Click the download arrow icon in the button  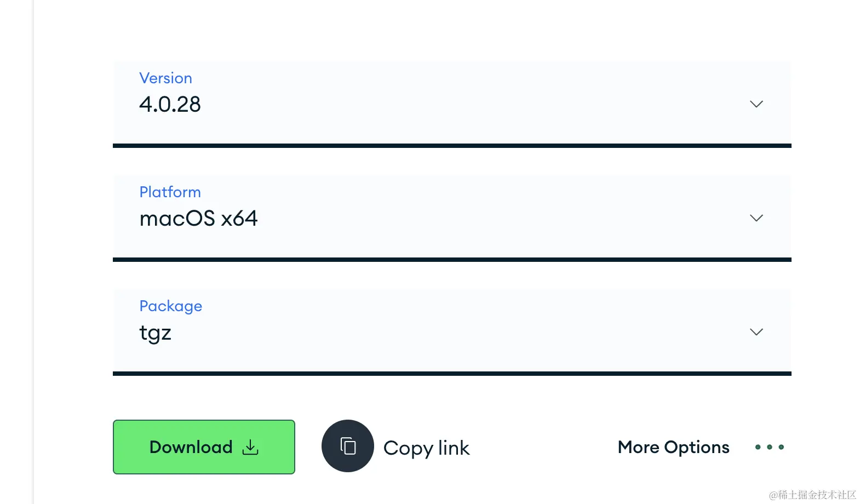click(250, 447)
